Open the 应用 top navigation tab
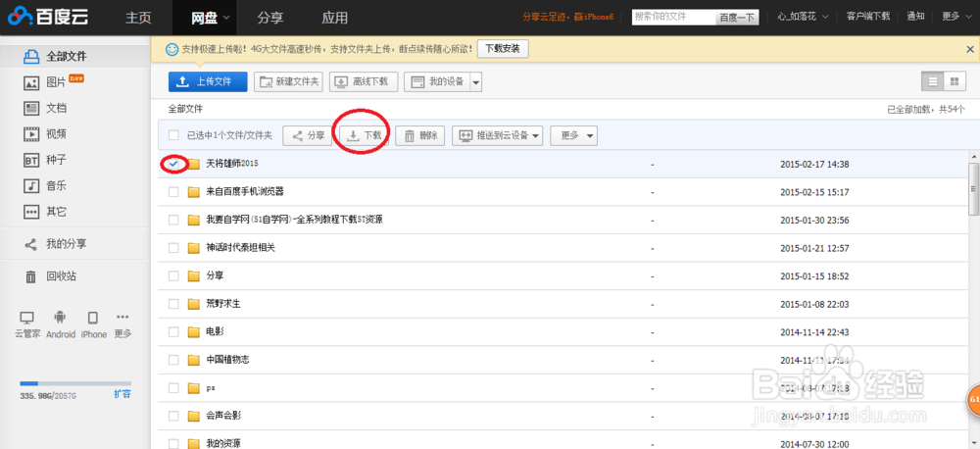Screen dimensions: 980x449 335,18
